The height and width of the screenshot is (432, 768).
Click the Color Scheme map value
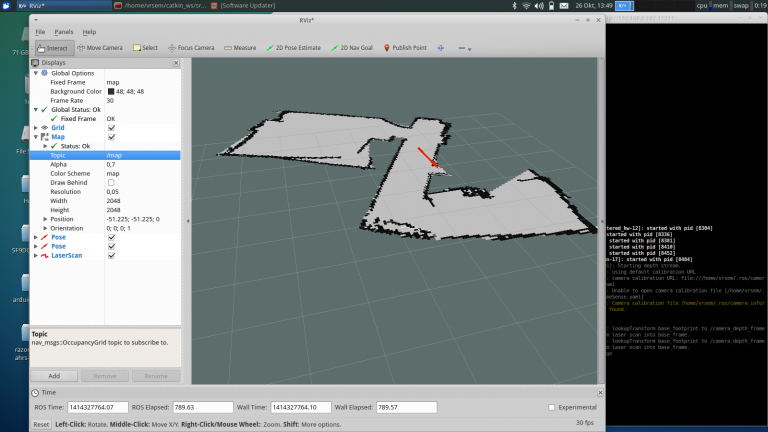click(x=113, y=173)
